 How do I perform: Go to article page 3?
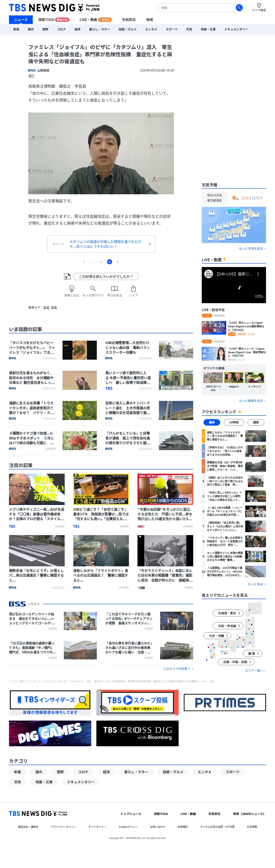101,262
